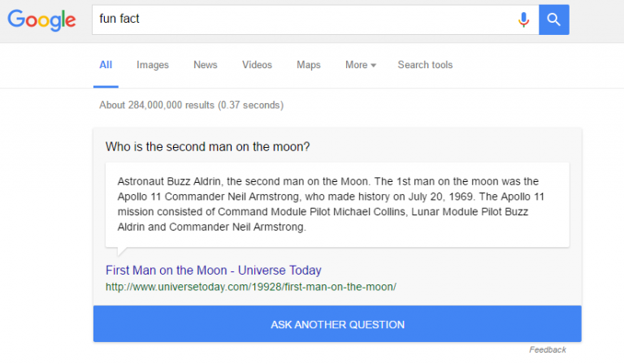Open the Search tools options
The width and height of the screenshot is (624, 364).
pyautogui.click(x=425, y=65)
